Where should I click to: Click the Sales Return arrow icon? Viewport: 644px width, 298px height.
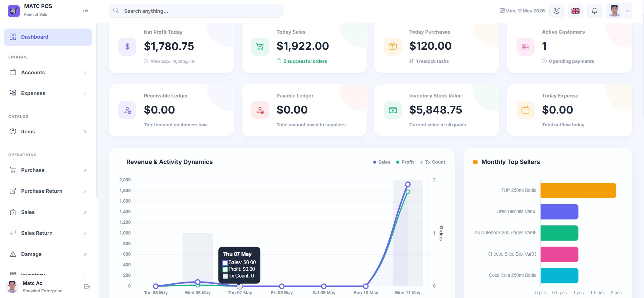(x=13, y=233)
